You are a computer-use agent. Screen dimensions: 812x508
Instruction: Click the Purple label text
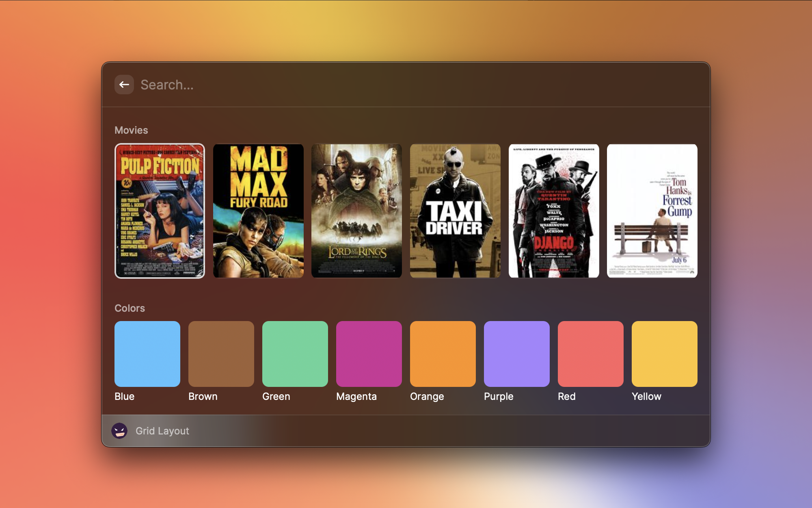[x=499, y=397]
